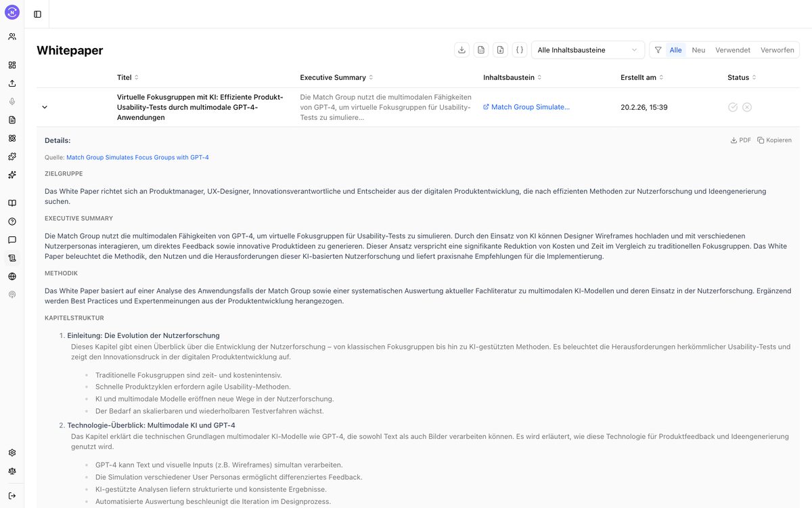Click the truncated executive summary cell text
Screen dimensions: 812x508
[386, 107]
